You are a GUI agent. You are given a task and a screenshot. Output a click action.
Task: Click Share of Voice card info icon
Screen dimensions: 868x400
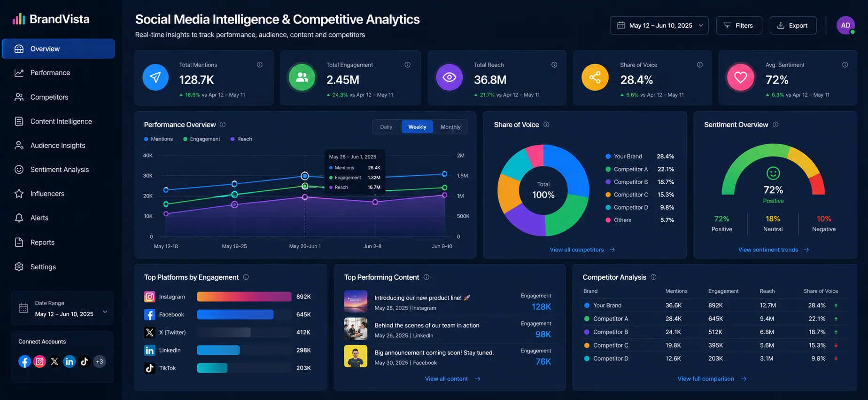[x=700, y=65]
